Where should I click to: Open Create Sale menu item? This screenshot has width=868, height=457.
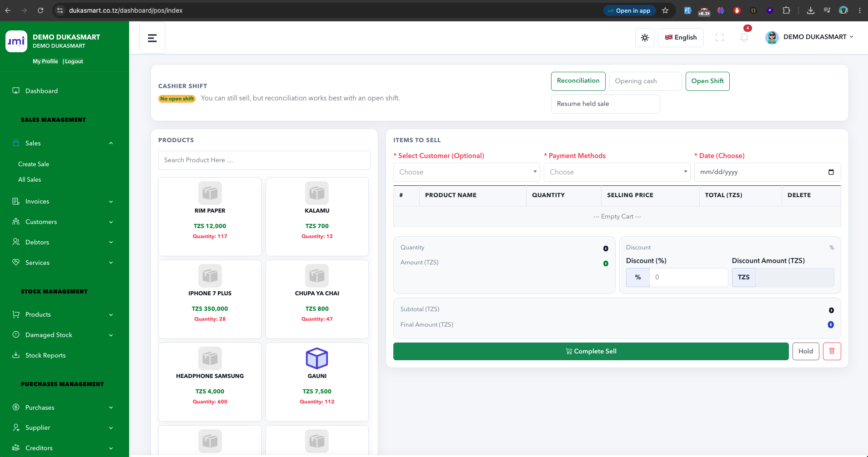click(x=34, y=164)
